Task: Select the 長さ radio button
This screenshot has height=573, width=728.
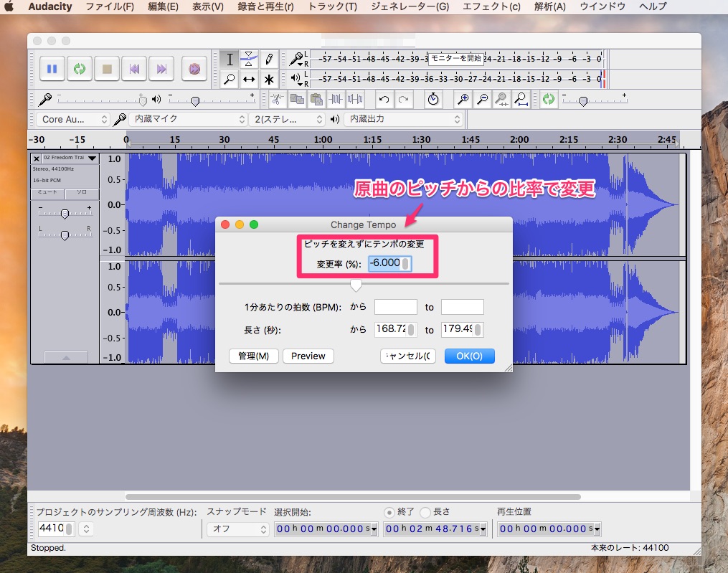Action: pos(425,512)
